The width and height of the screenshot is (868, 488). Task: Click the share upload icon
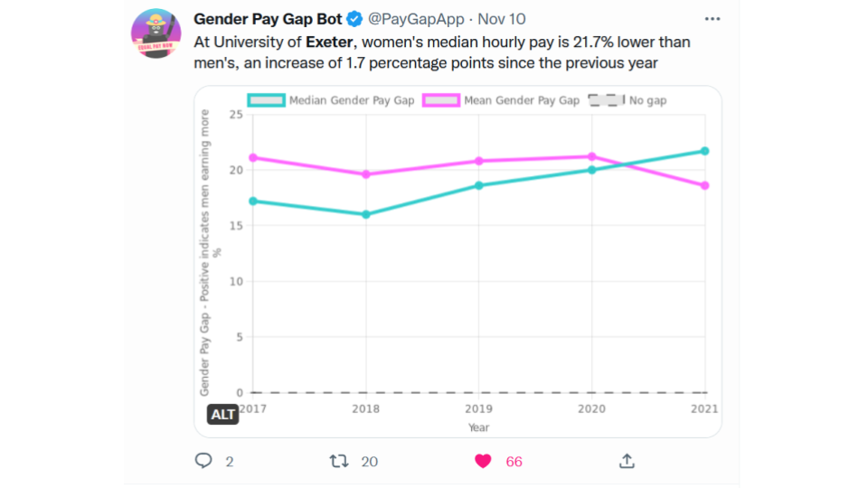point(627,461)
